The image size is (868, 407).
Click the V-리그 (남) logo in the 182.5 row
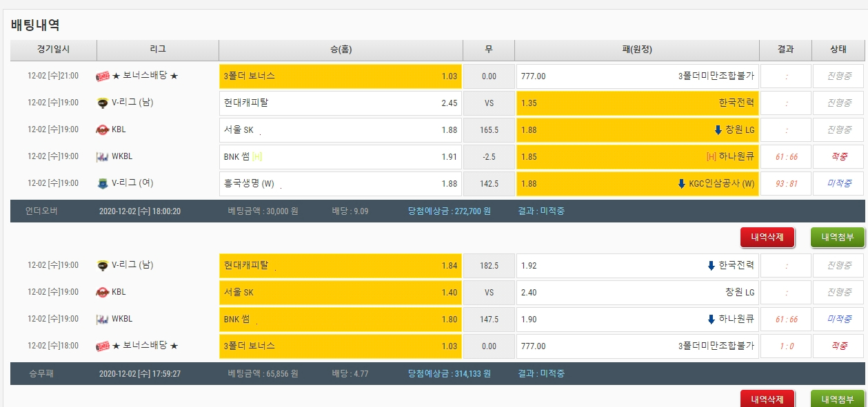pos(103,265)
